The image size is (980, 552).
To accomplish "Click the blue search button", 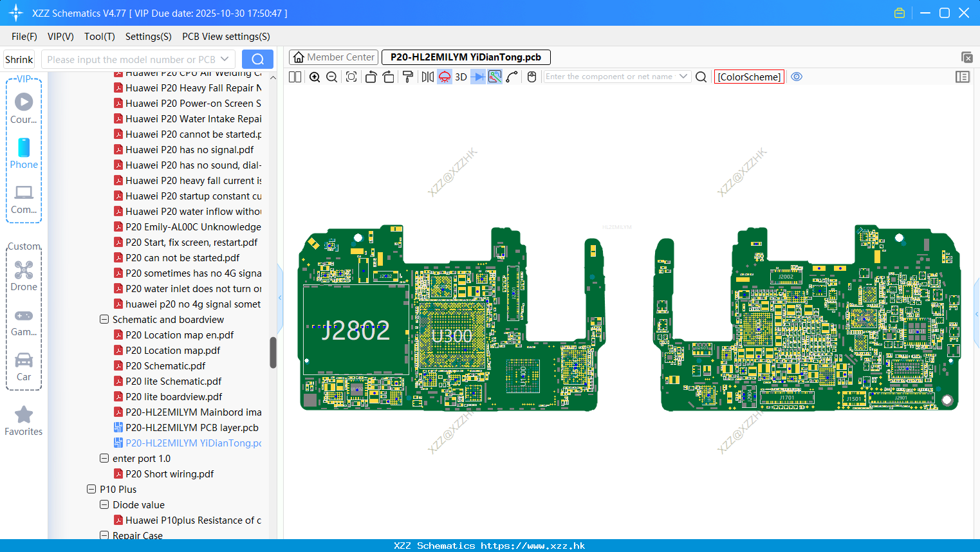I will (x=257, y=59).
